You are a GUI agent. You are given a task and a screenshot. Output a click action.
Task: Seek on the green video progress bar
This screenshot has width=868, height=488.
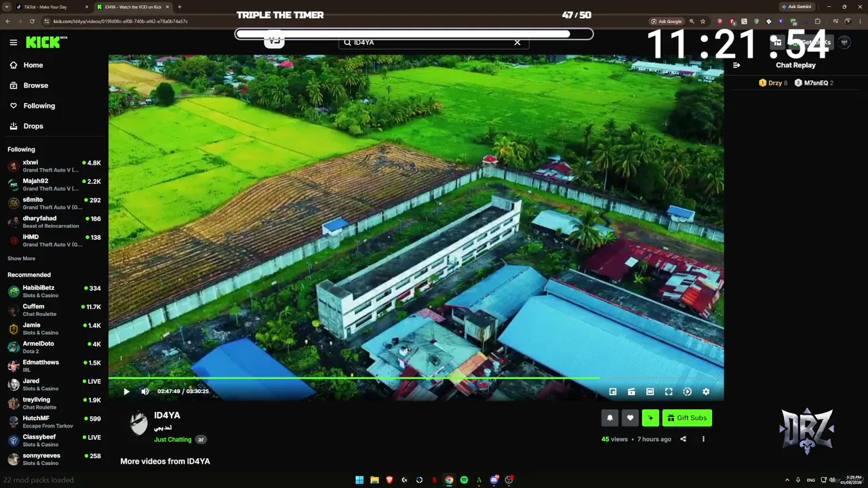point(416,378)
